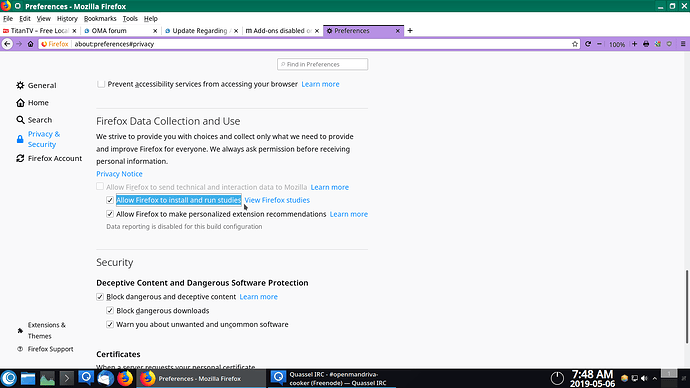Toggle Prevent accessibility services checkbox

pos(101,84)
